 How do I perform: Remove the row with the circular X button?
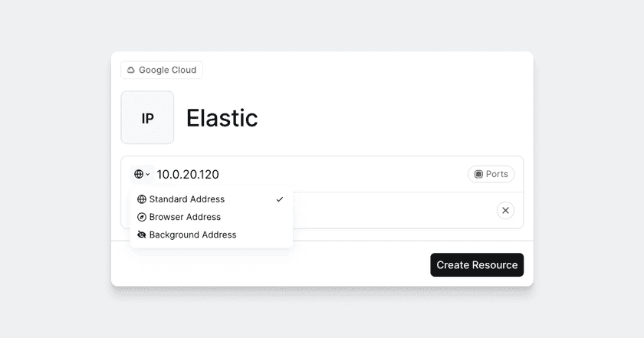tap(505, 210)
